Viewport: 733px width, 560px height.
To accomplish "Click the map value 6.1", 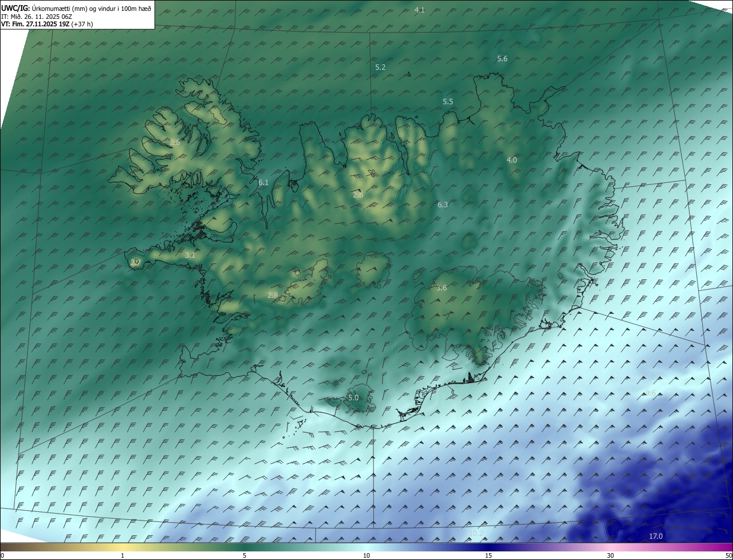I will pos(263,183).
